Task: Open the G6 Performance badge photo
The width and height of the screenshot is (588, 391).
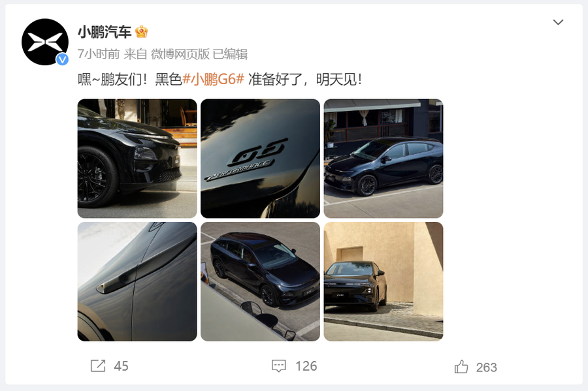Action: 260,159
